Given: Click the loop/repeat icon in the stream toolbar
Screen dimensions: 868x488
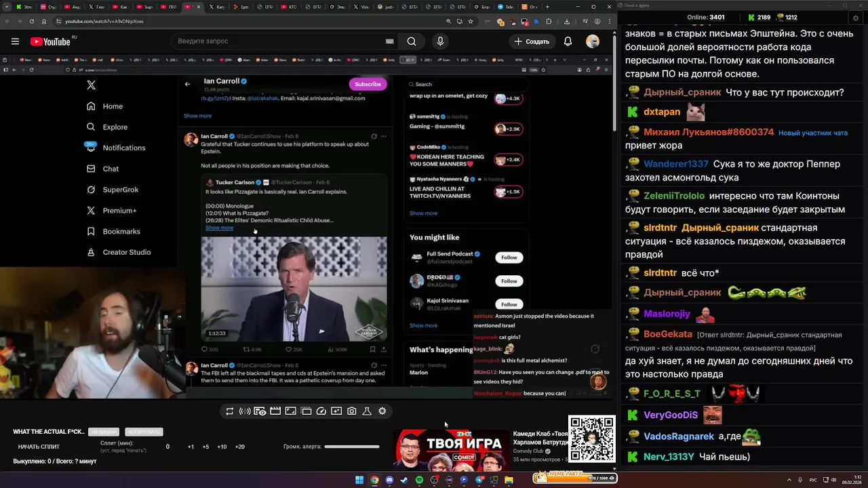Looking at the screenshot, I should coord(230,411).
